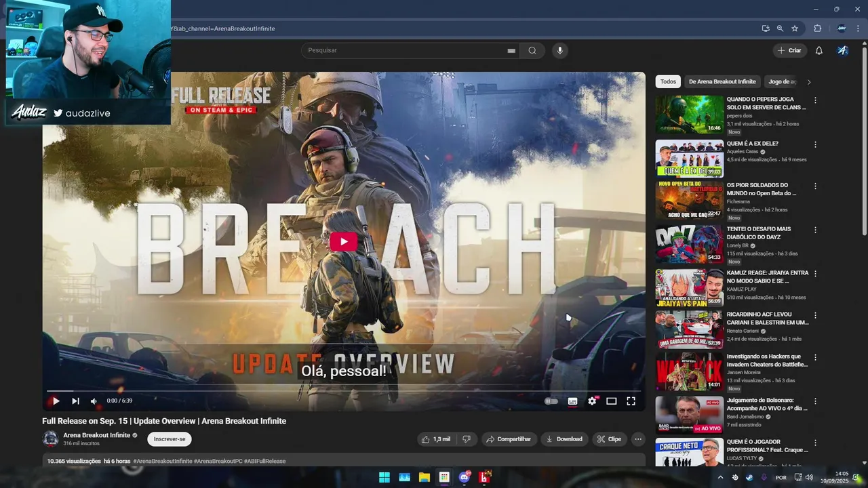This screenshot has height=488, width=868.
Task: Skip to next video in player
Action: (x=75, y=401)
